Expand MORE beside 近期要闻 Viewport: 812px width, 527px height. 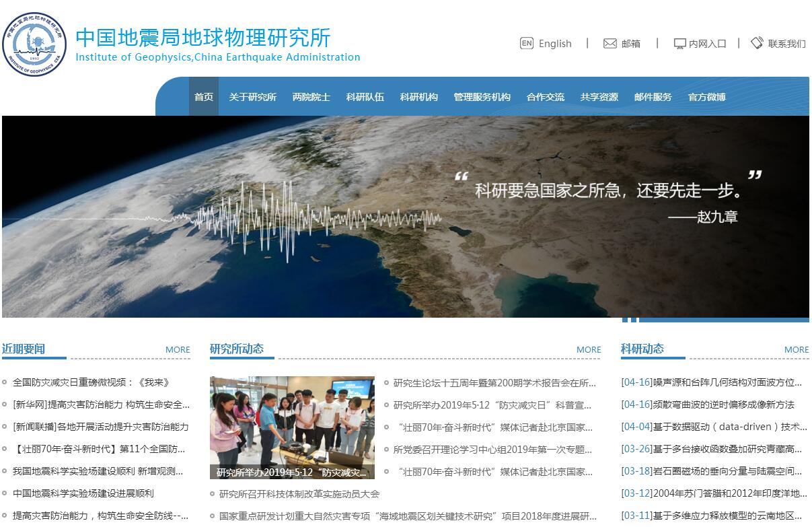coord(178,349)
